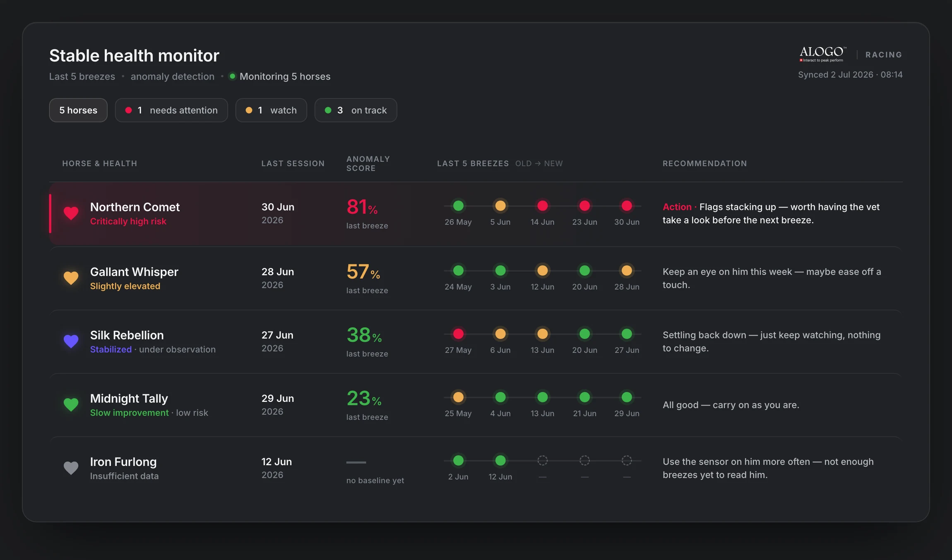This screenshot has width=952, height=560.
Task: Click 'Critically high risk' status text
Action: click(128, 221)
